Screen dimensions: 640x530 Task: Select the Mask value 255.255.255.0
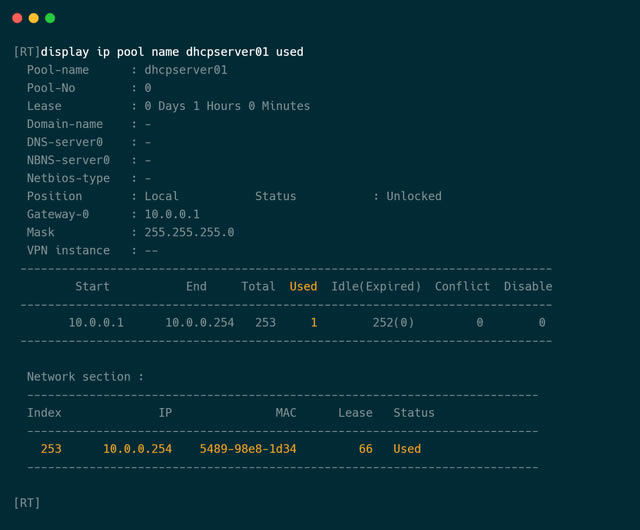tap(189, 232)
